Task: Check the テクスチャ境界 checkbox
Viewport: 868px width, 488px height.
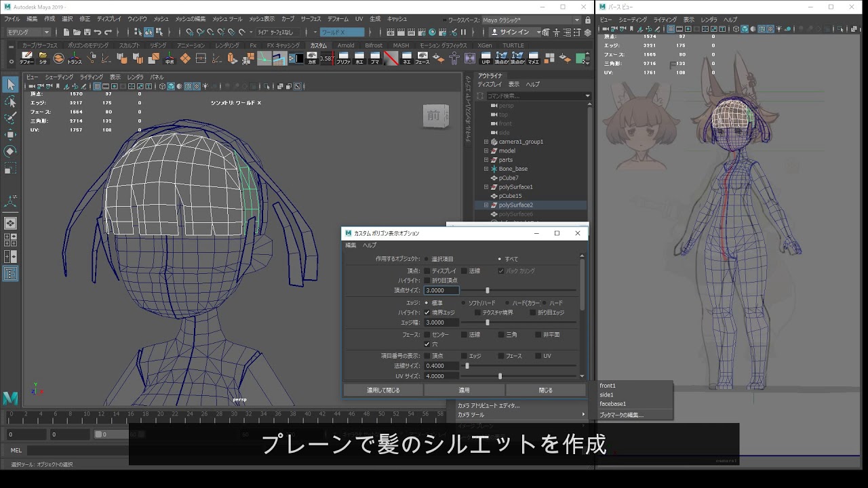Action: coord(477,312)
